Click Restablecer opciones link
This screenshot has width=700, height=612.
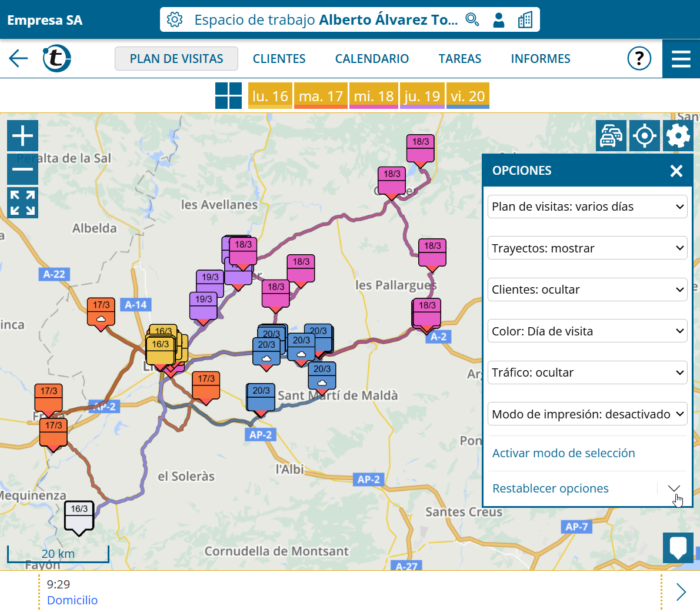(x=550, y=488)
